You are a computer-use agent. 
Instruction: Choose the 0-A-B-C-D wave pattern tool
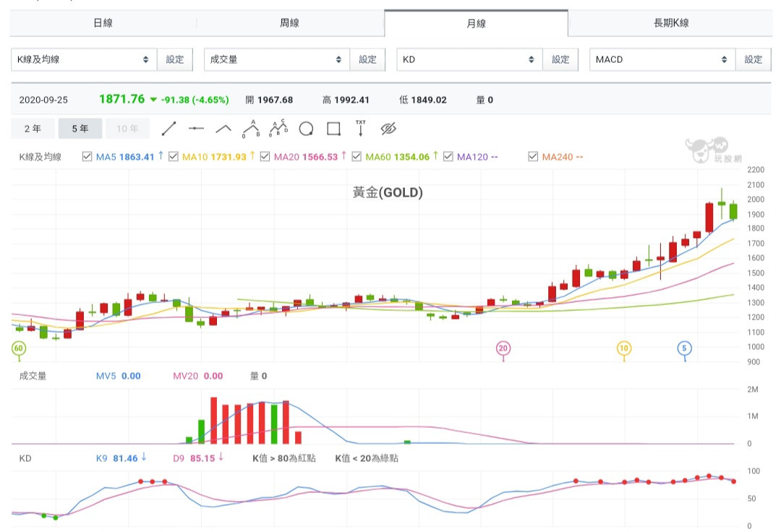(x=278, y=129)
